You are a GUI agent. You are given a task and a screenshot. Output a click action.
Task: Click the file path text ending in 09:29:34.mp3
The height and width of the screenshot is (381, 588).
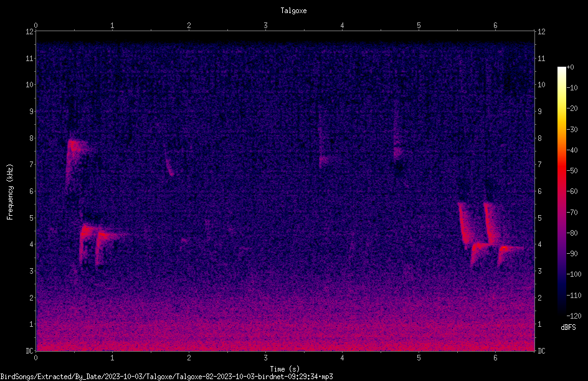tap(166, 377)
